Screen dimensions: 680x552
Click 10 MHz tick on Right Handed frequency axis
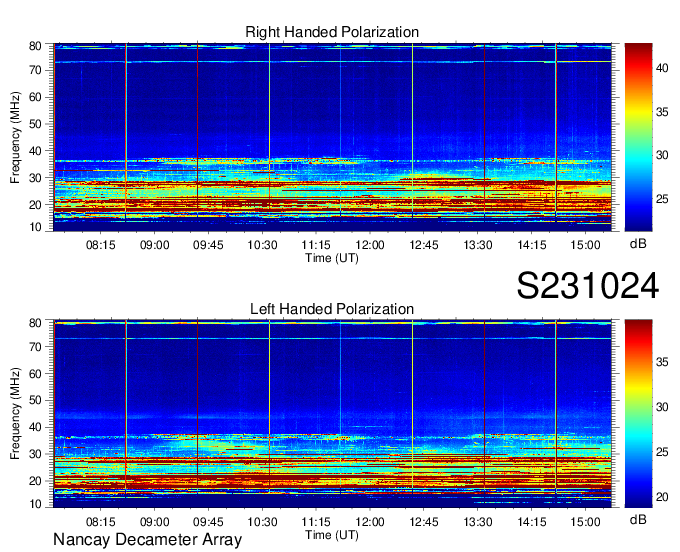[35, 227]
